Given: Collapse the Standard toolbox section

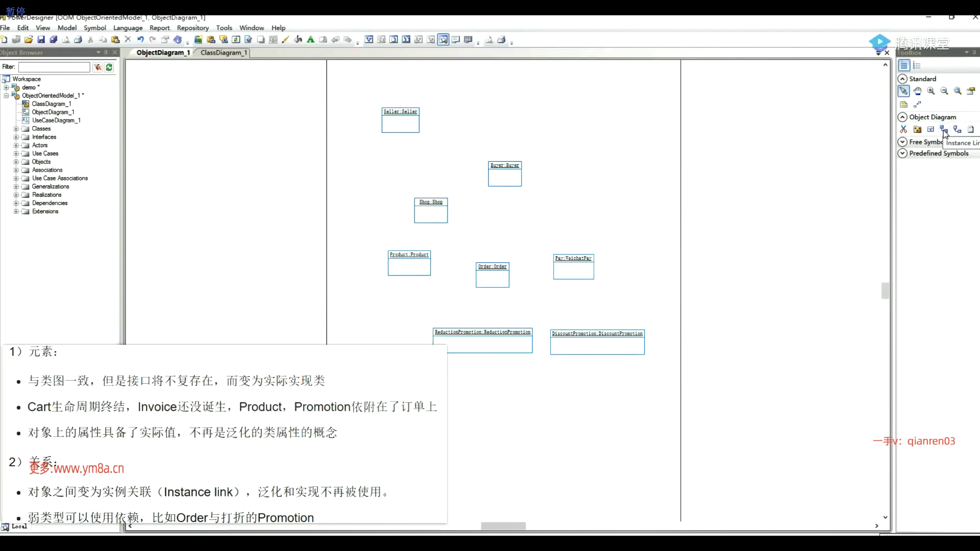Looking at the screenshot, I should 902,79.
